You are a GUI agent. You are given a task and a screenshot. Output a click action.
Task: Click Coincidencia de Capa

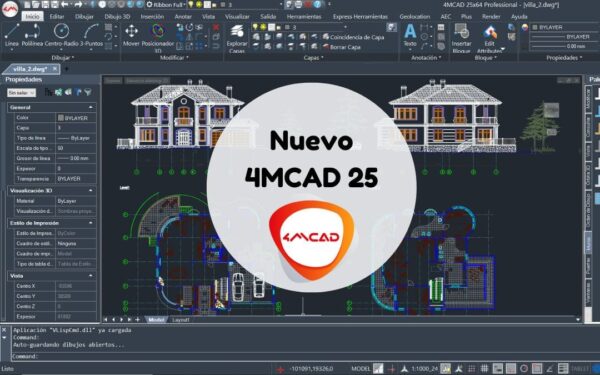353,37
